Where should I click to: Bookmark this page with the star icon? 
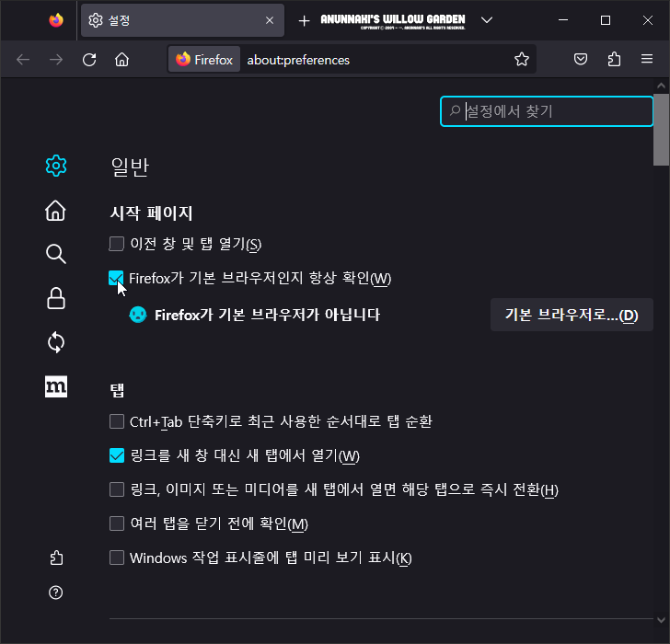point(522,60)
